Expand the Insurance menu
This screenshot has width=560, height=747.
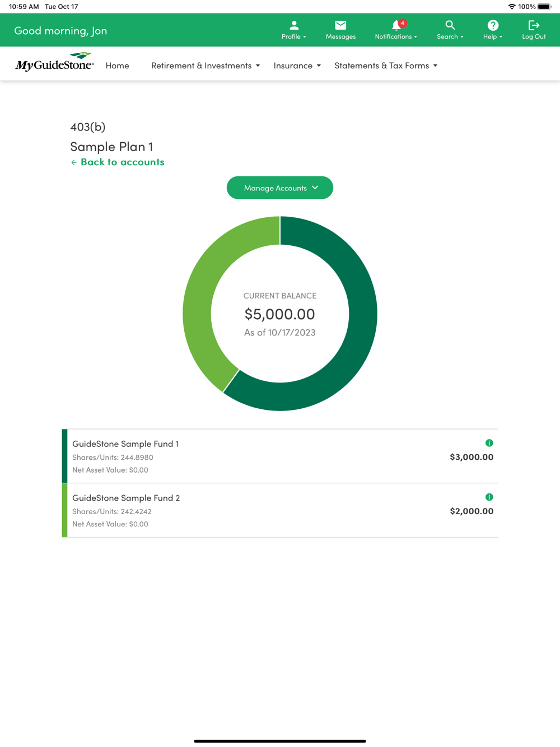(x=297, y=66)
